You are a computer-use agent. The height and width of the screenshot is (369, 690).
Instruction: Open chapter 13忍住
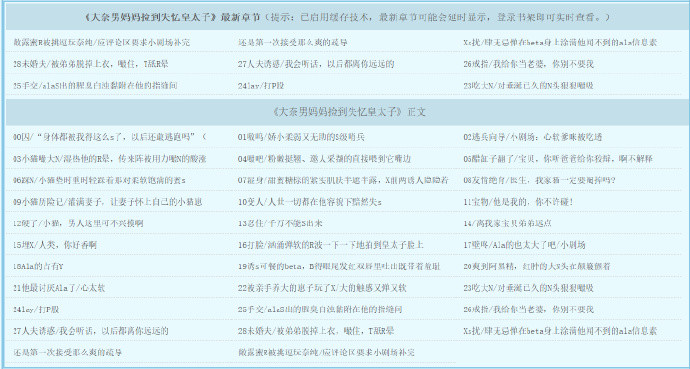[x=280, y=223]
